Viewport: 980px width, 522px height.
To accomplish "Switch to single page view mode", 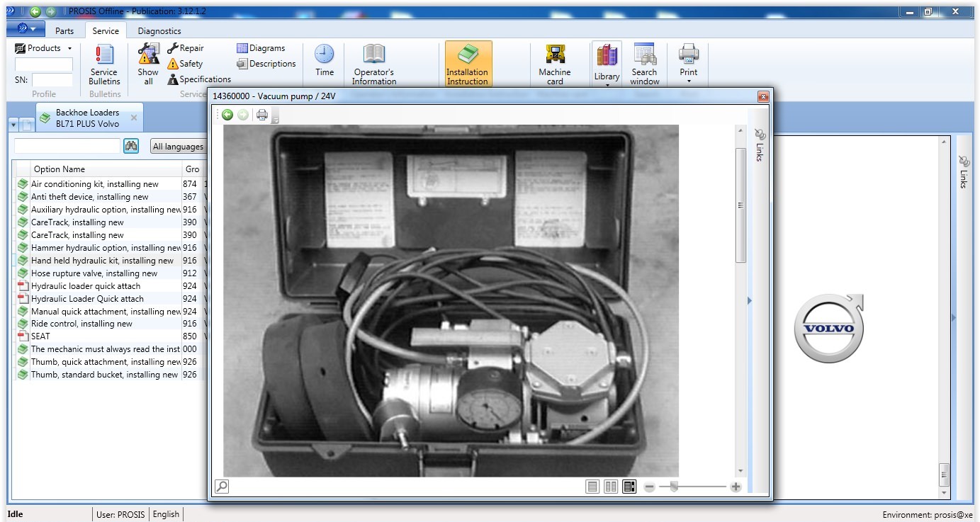I will click(592, 487).
